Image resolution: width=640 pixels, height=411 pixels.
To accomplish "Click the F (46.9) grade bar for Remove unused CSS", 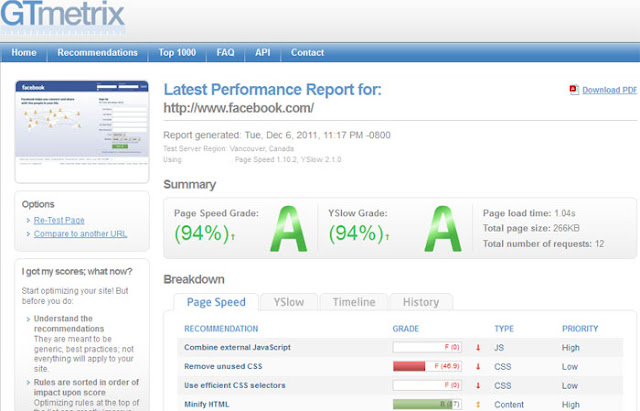I will tap(427, 366).
